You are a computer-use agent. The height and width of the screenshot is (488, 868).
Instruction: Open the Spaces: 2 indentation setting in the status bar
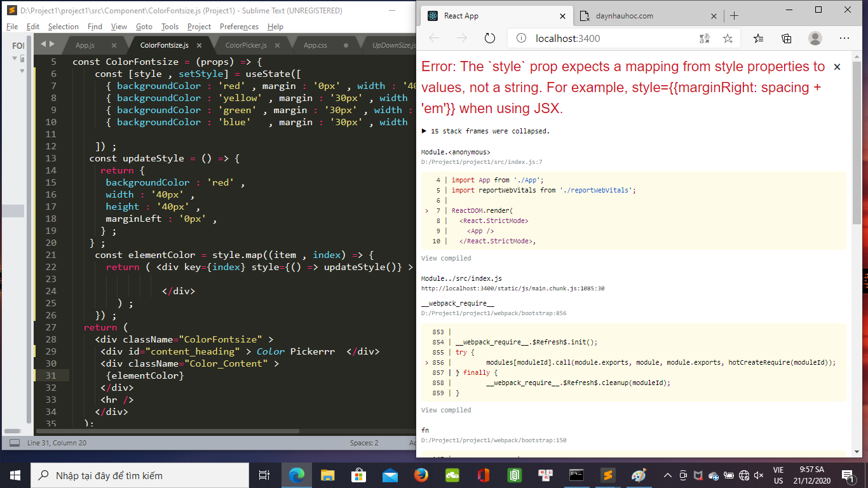[x=363, y=443]
